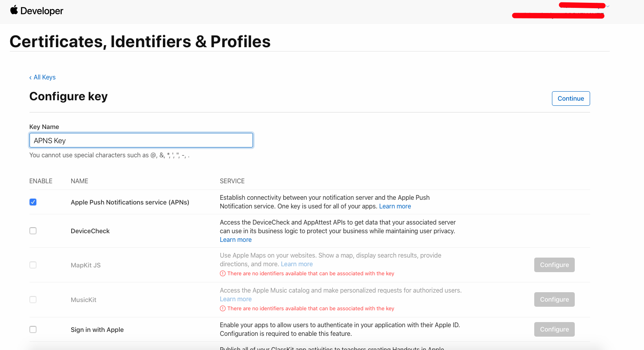Uncheck Apple Push Notifications service checkbox
This screenshot has width=644, height=350.
[33, 202]
